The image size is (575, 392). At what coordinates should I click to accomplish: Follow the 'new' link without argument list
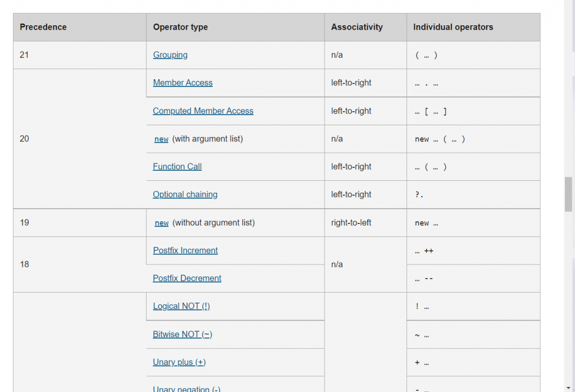[x=161, y=223]
